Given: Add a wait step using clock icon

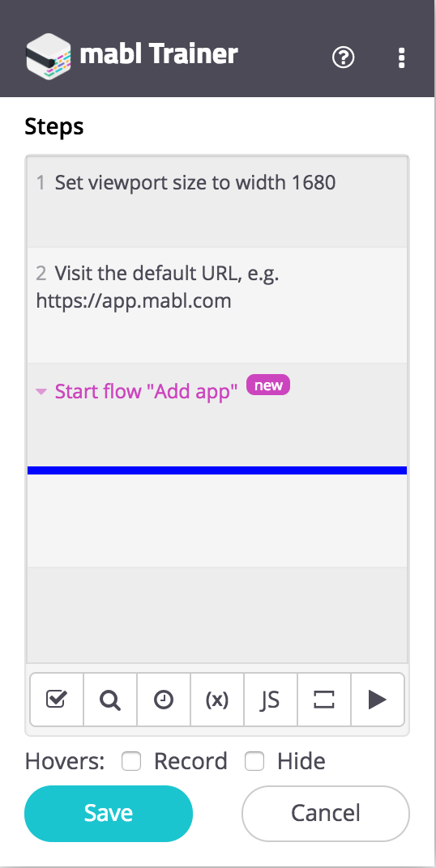Looking at the screenshot, I should pos(164,700).
